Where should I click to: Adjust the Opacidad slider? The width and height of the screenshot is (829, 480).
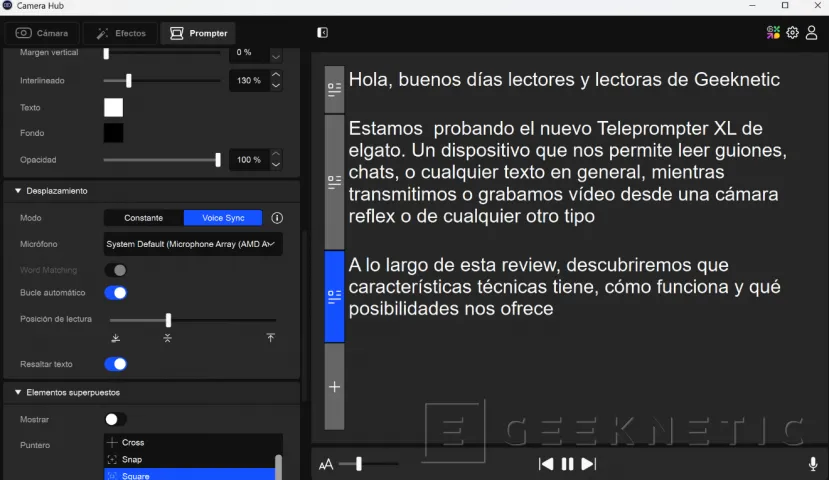pos(218,160)
